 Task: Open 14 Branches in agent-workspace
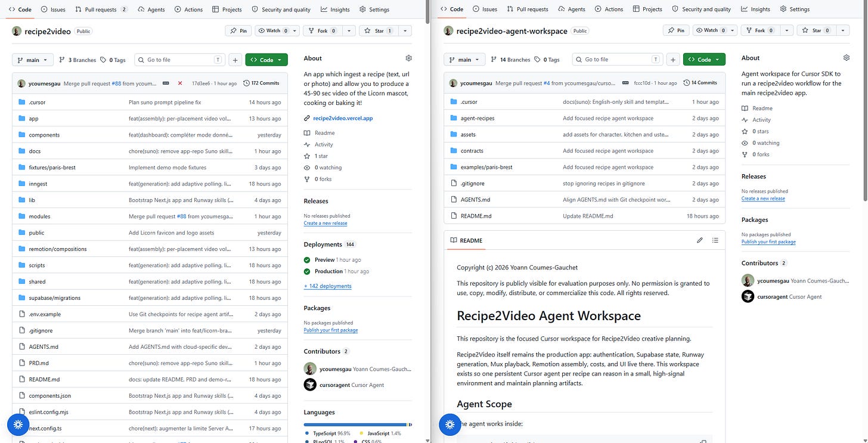(510, 60)
